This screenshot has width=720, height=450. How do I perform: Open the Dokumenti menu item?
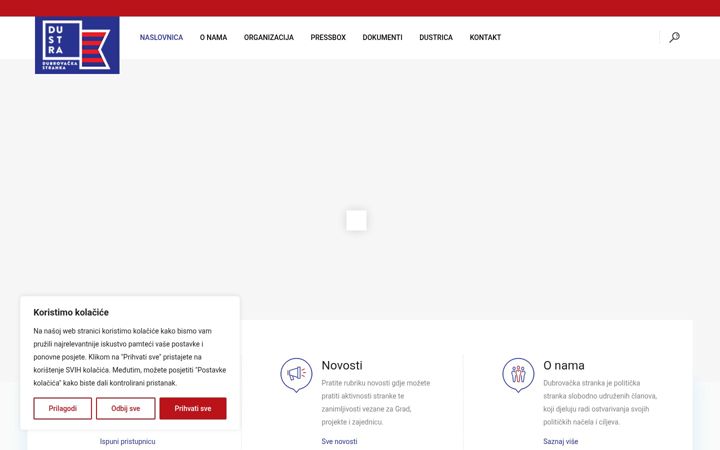click(x=382, y=37)
